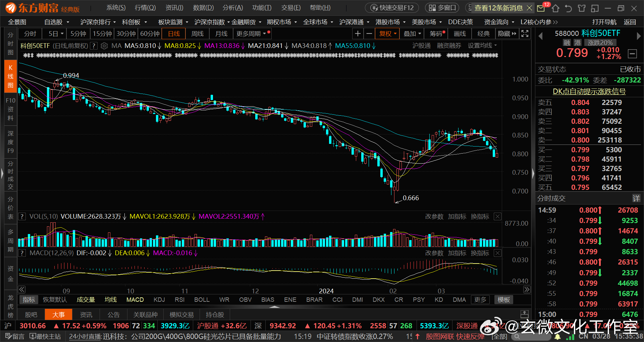Image resolution: width=644 pixels, height=342 pixels.
Task: Open 行情(Q) menu
Action: click(x=145, y=8)
